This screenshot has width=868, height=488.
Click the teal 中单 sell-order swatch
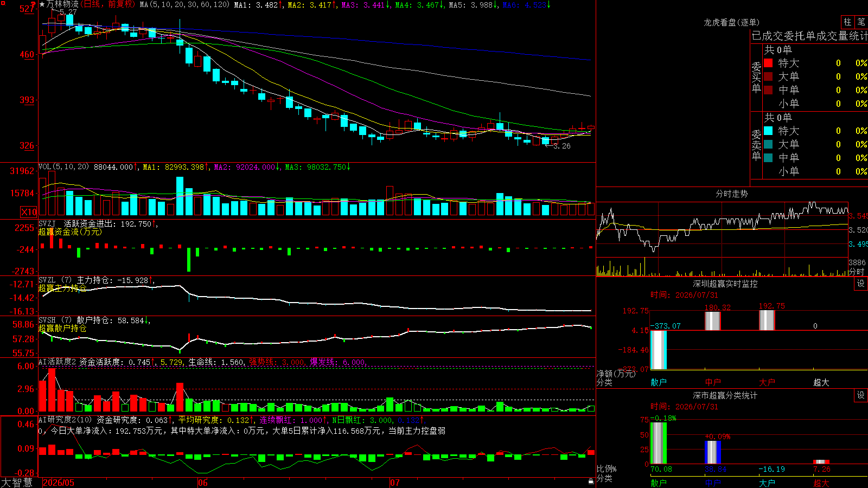click(768, 158)
